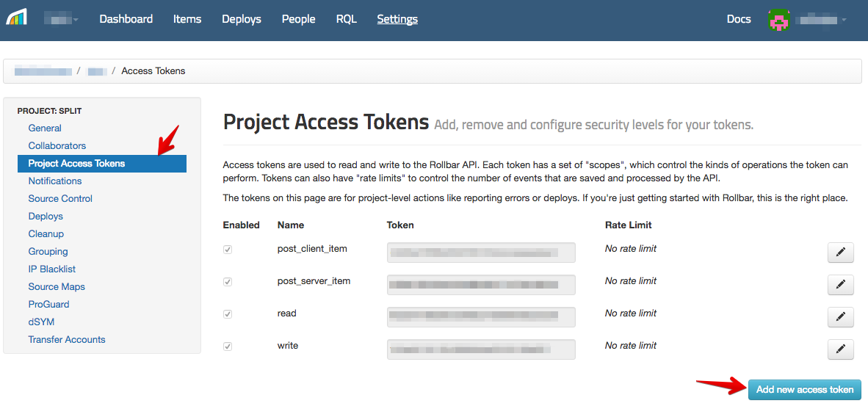
Task: Toggle the post_client_item enabled checkbox
Action: point(228,250)
